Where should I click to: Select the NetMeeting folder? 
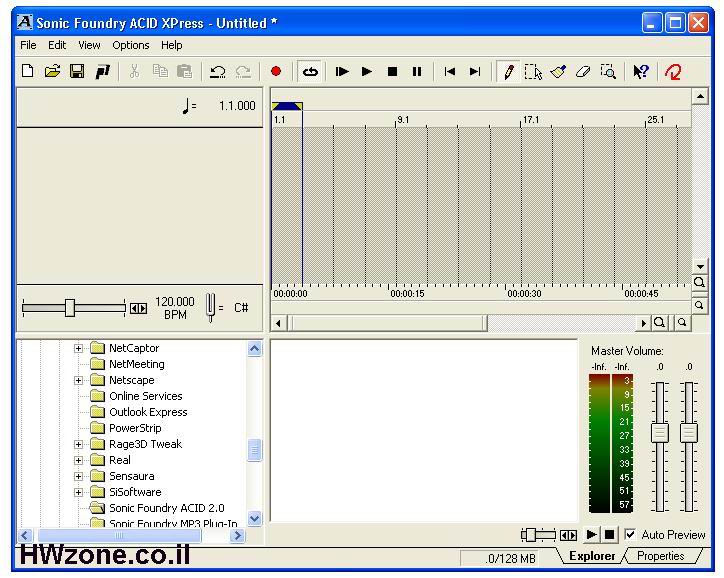click(137, 364)
